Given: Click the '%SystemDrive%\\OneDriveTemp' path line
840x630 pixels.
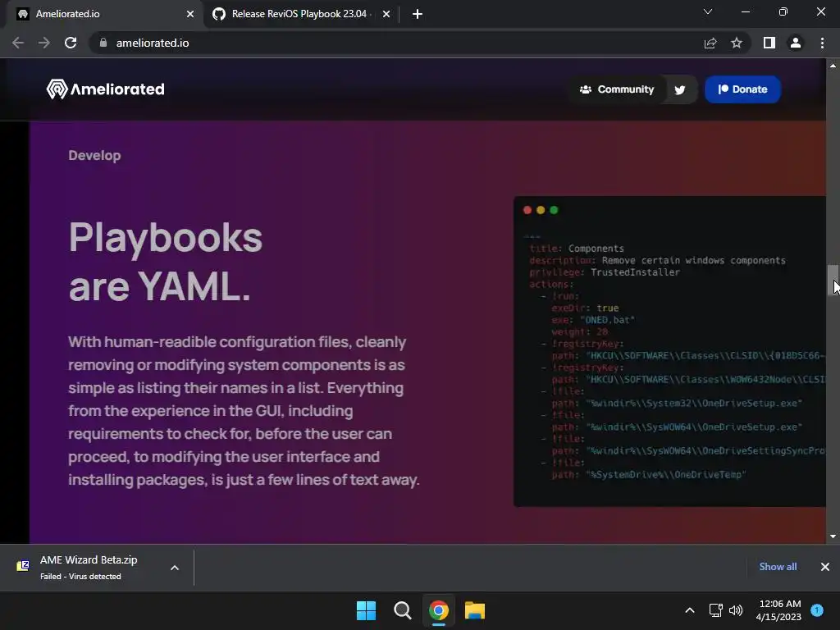Looking at the screenshot, I should [x=649, y=475].
